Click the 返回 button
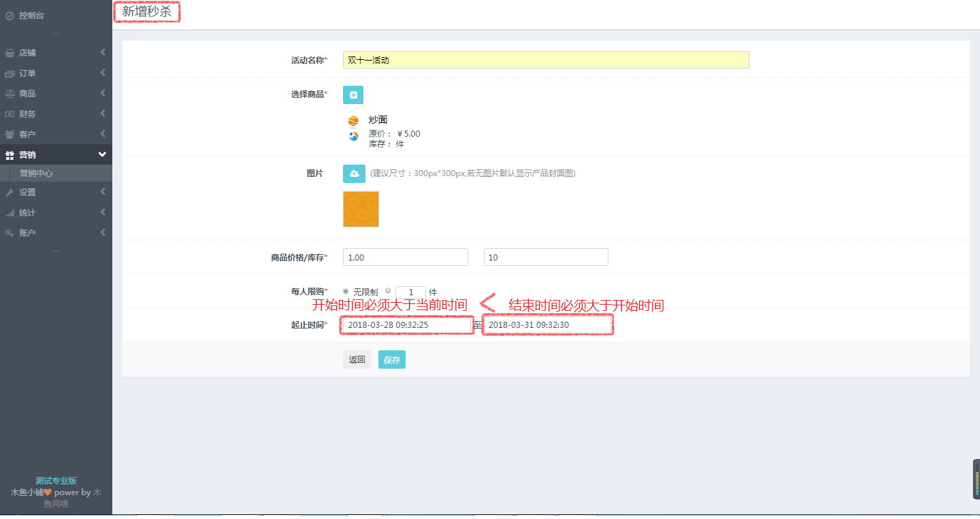The height and width of the screenshot is (519, 980). coord(357,360)
